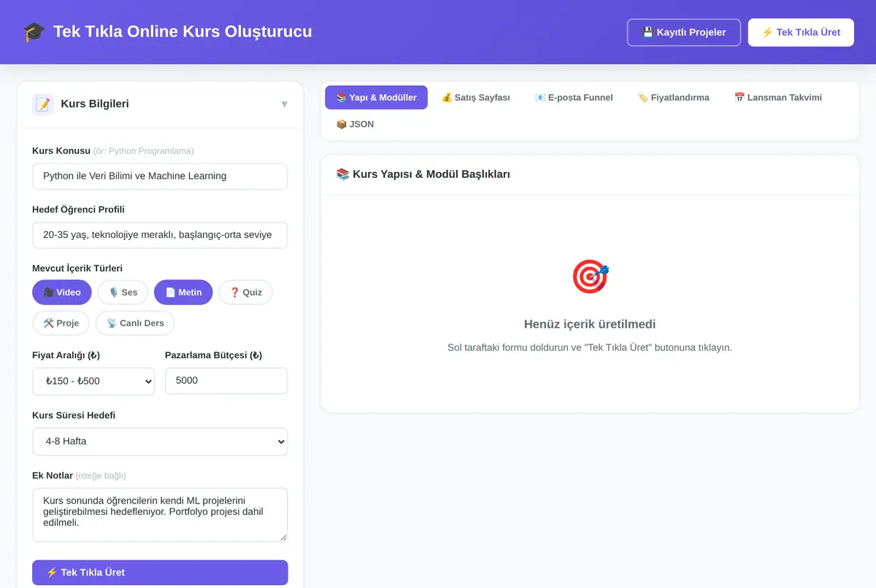Open the E-posta Funnel tab
Screen dimensions: 876x588
(x=574, y=97)
